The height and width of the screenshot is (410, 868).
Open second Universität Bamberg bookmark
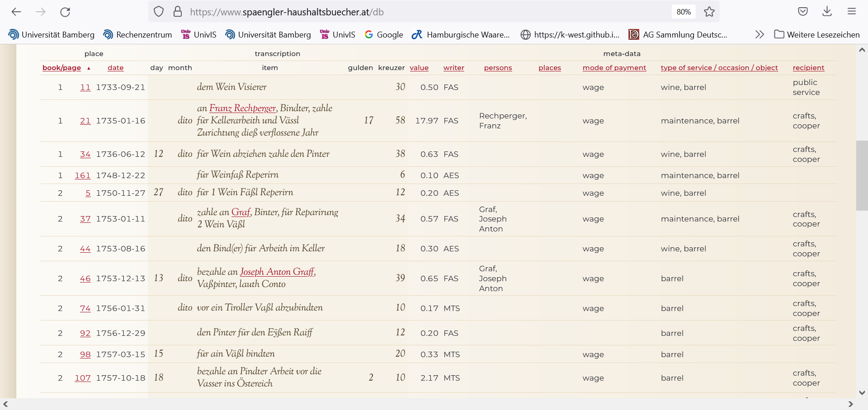tap(268, 34)
